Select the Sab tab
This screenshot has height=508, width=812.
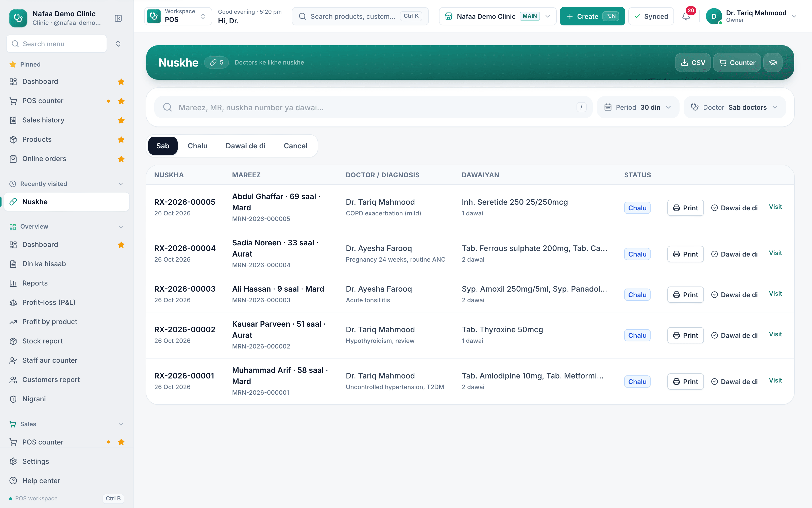pyautogui.click(x=163, y=146)
